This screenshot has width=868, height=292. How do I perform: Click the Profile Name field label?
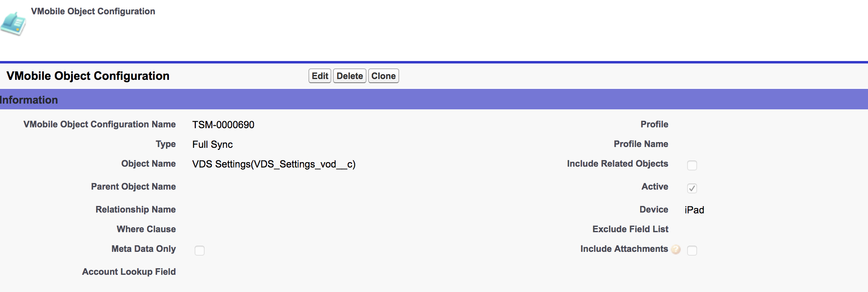tap(641, 144)
